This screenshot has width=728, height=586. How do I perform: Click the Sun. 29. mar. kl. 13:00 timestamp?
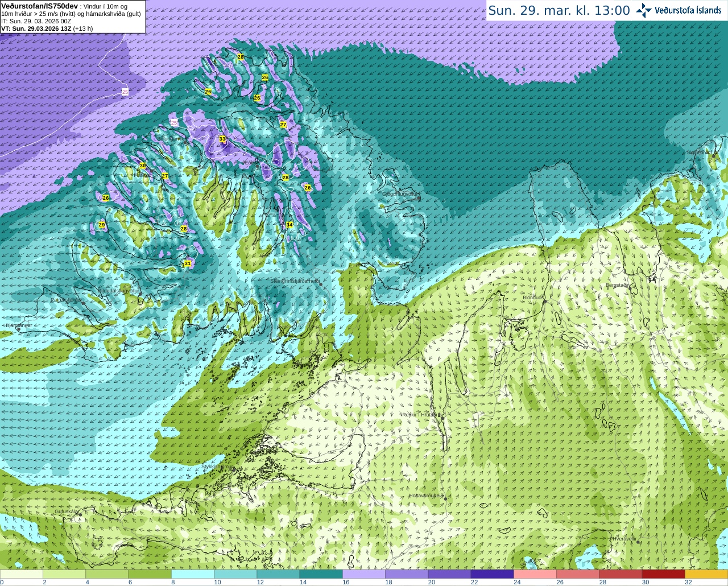559,10
